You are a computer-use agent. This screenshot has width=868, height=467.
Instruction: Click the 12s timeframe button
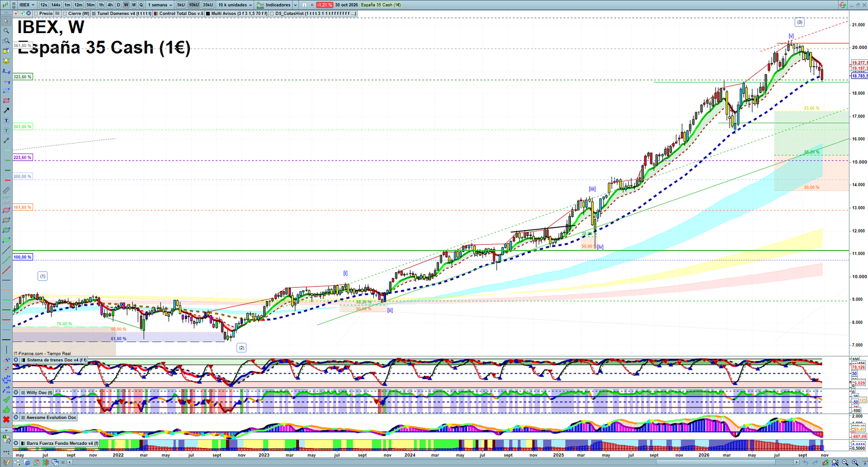coord(43,5)
